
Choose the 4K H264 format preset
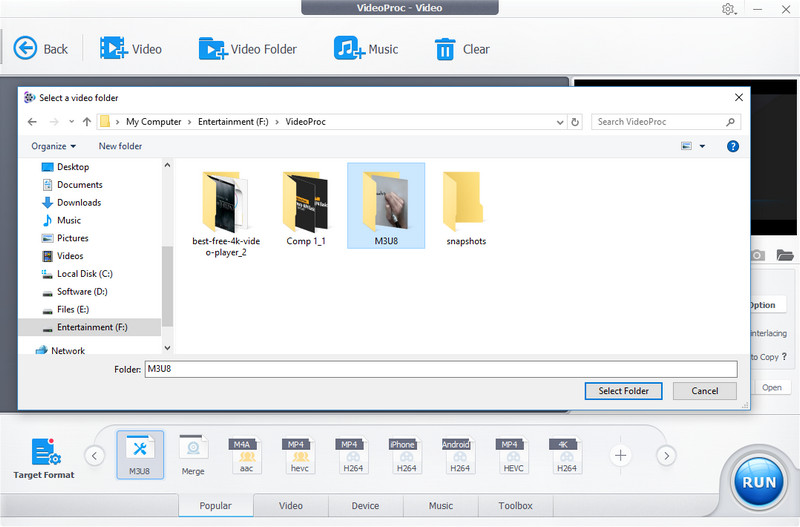[x=566, y=455]
